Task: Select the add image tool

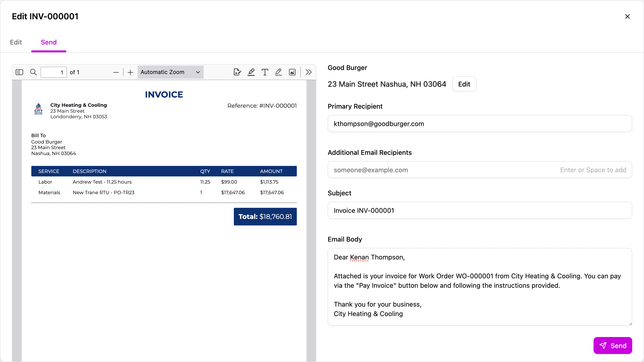Action: [292, 72]
